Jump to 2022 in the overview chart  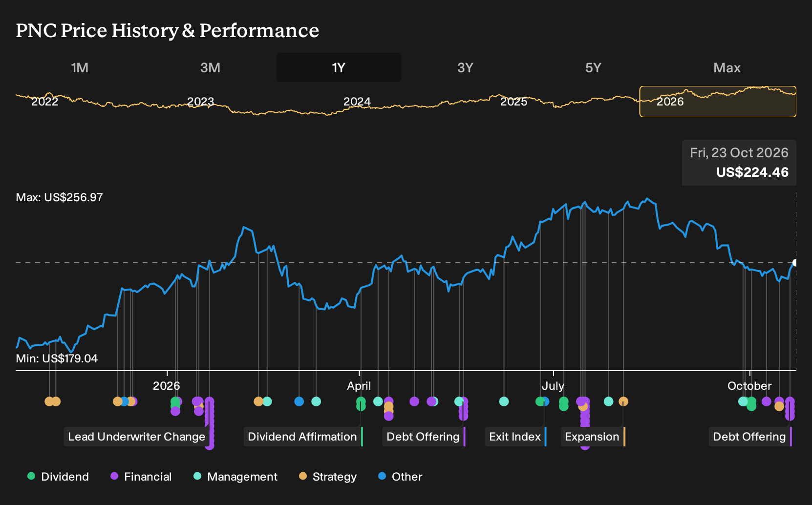[x=44, y=102]
